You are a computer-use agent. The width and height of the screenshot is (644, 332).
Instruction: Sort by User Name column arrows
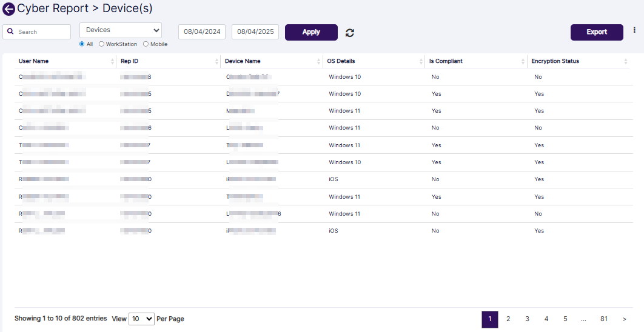pos(113,62)
